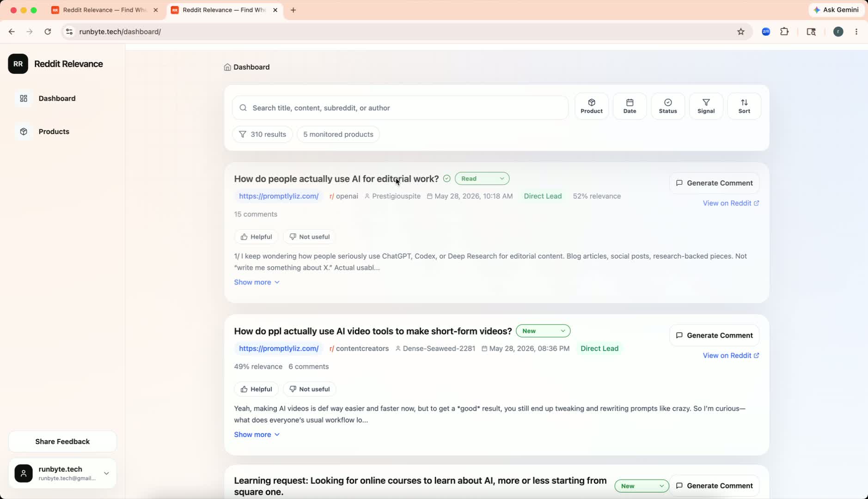This screenshot has height=499, width=868.
Task: Expand Show more on editorial work post
Action: click(x=257, y=282)
